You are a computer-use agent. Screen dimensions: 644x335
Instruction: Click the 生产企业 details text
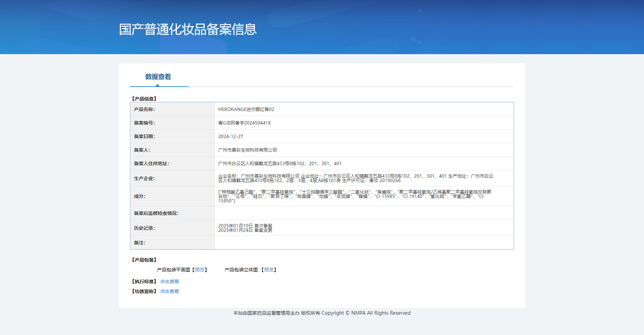(x=355, y=178)
